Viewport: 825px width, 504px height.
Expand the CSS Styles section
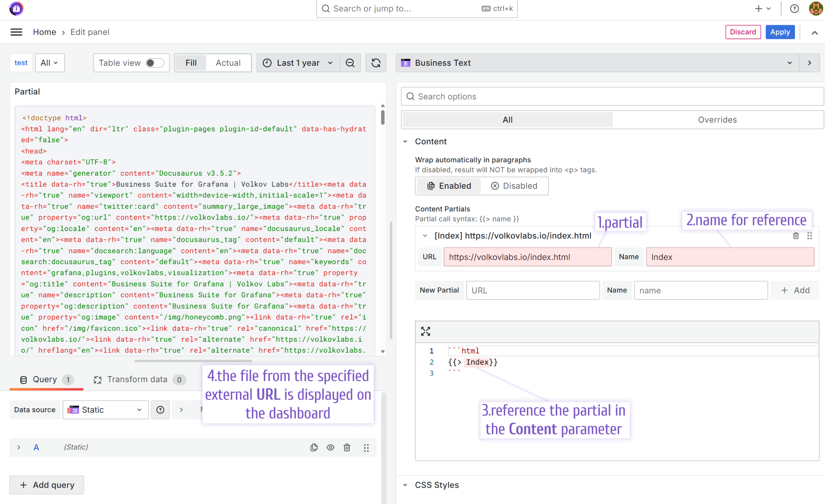click(437, 485)
